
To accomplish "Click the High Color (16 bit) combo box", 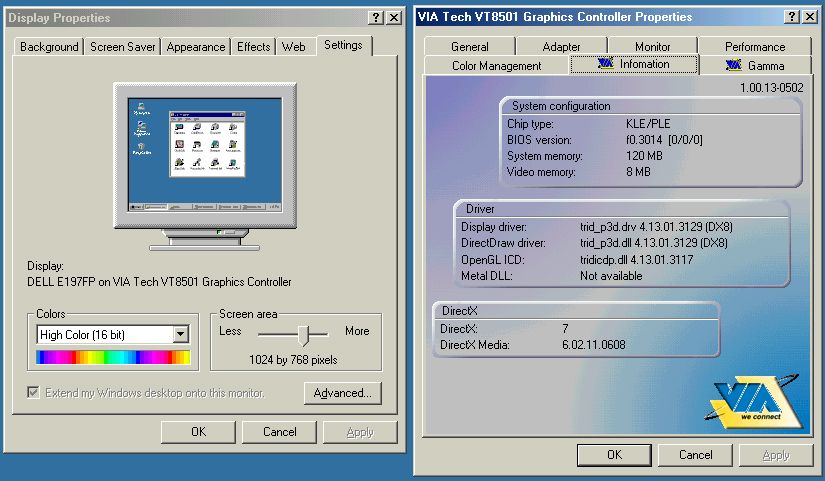I will coord(113,334).
